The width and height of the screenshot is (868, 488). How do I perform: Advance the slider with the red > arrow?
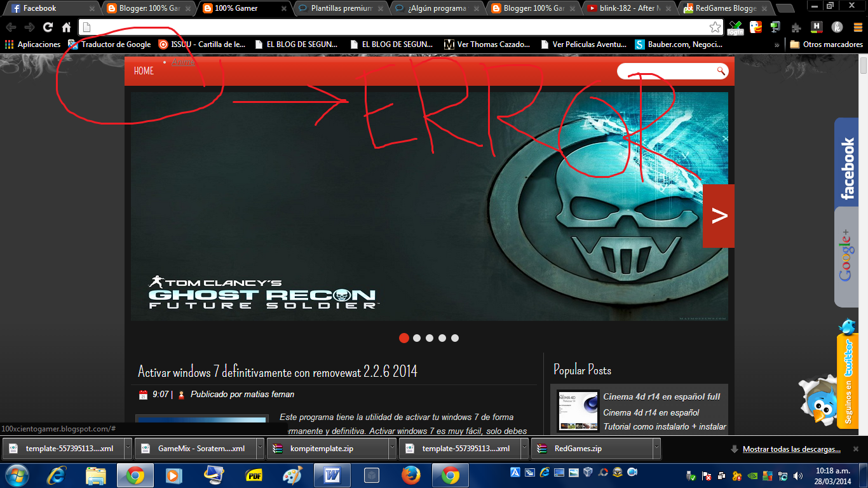[719, 216]
